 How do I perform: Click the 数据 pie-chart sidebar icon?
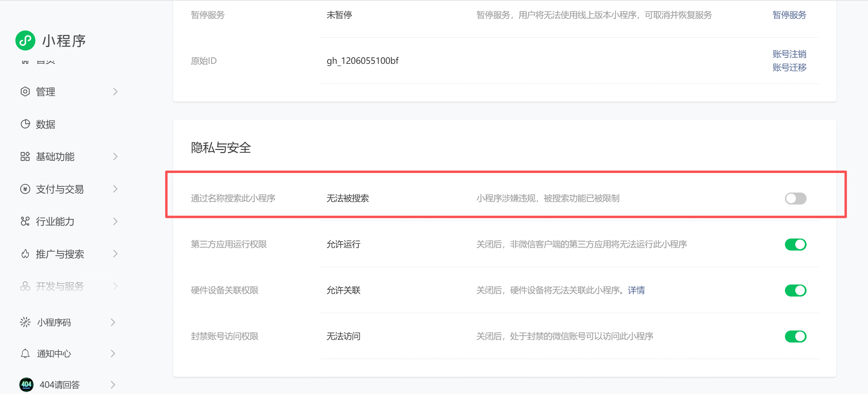coord(25,124)
